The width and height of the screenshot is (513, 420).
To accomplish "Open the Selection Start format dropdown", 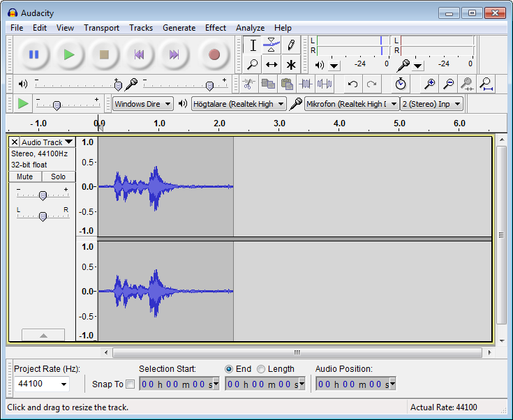I will pyautogui.click(x=216, y=384).
